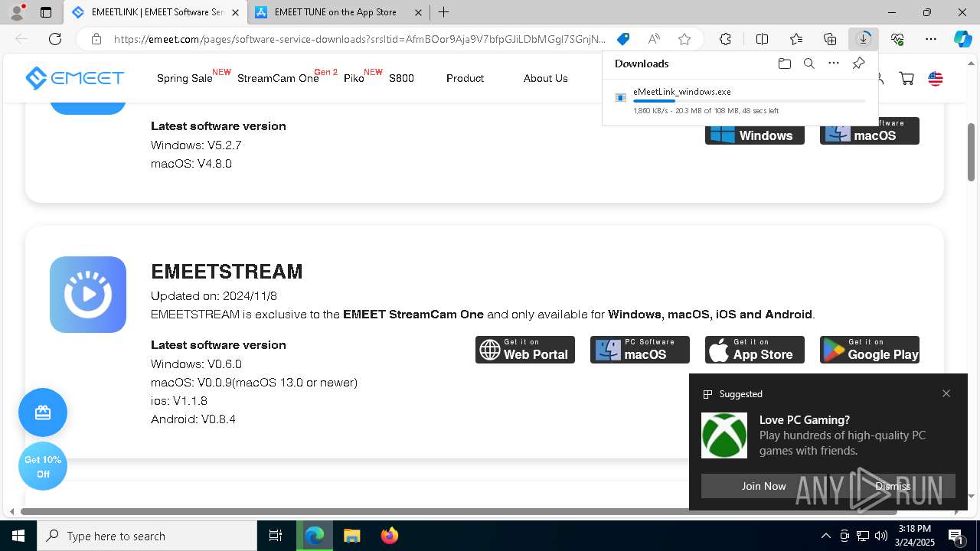Viewport: 980px width, 551px height.
Task: Expand the About Us menu
Action: [545, 78]
